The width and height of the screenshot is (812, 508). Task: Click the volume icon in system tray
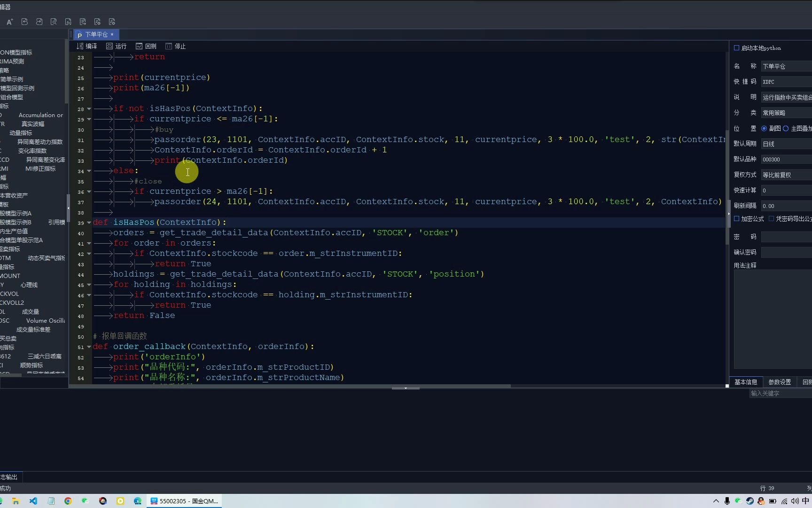coord(795,501)
